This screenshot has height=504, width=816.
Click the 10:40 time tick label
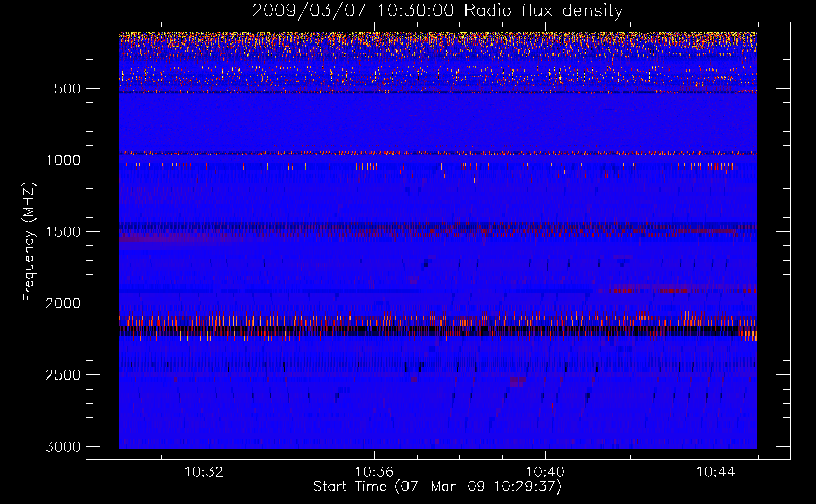pos(545,472)
